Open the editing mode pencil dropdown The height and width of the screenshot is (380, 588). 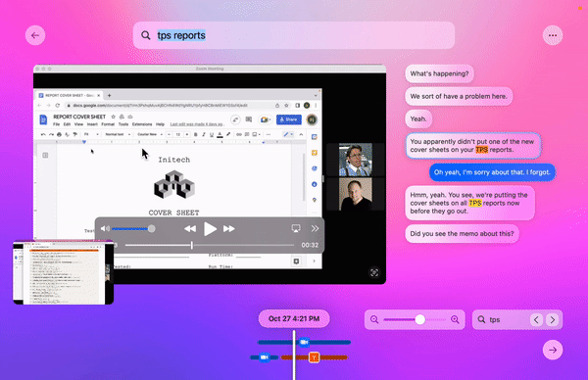288,134
